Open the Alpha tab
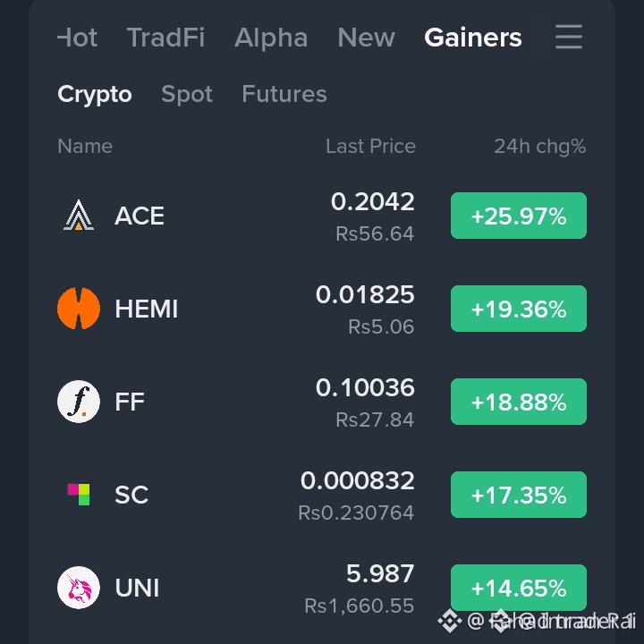The height and width of the screenshot is (644, 644). (271, 38)
